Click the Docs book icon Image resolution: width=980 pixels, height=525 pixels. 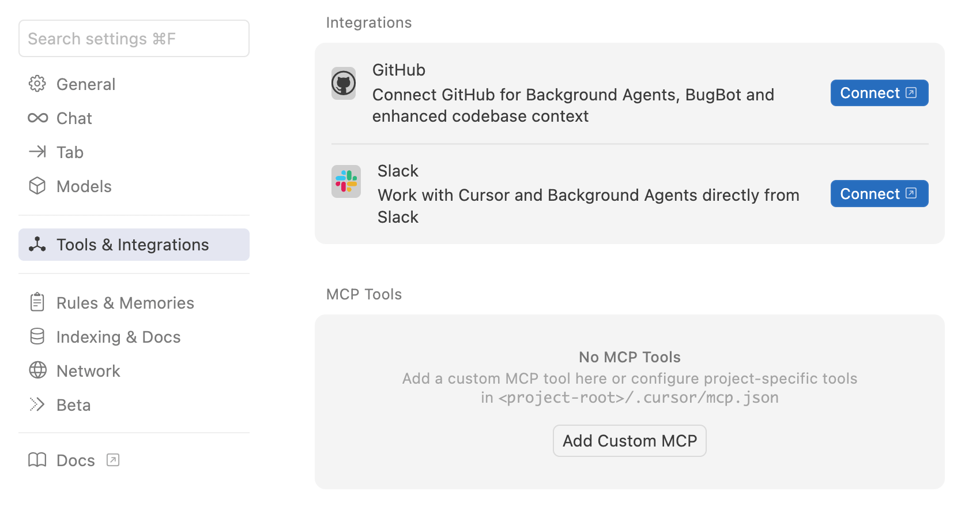[37, 460]
